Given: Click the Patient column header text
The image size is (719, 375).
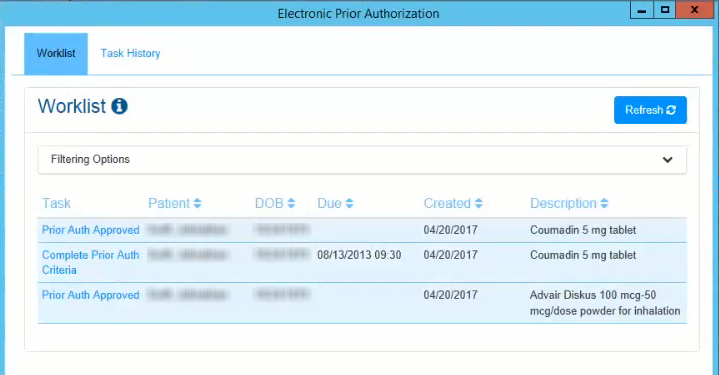Looking at the screenshot, I should [x=169, y=204].
